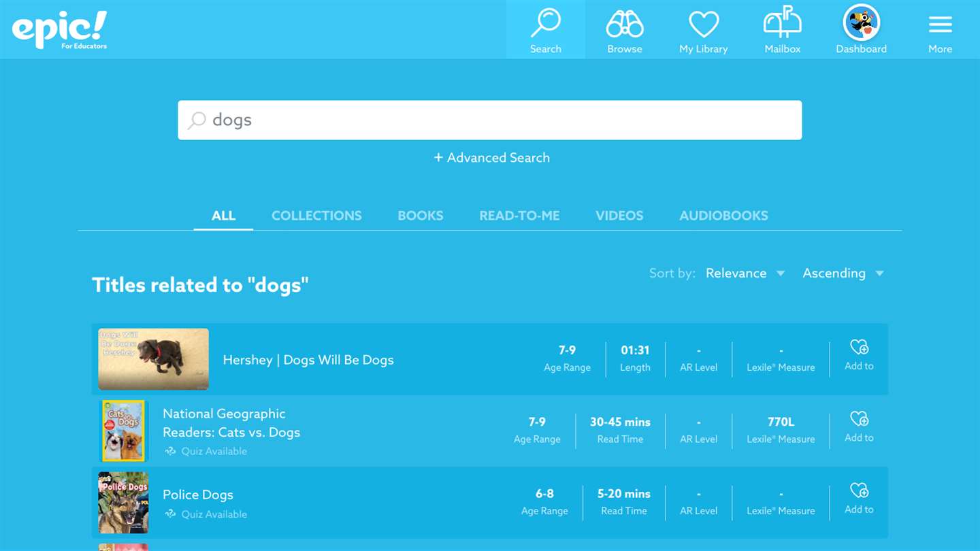Open the Relevance sort dropdown
Viewport: 980px width, 551px height.
(x=745, y=273)
